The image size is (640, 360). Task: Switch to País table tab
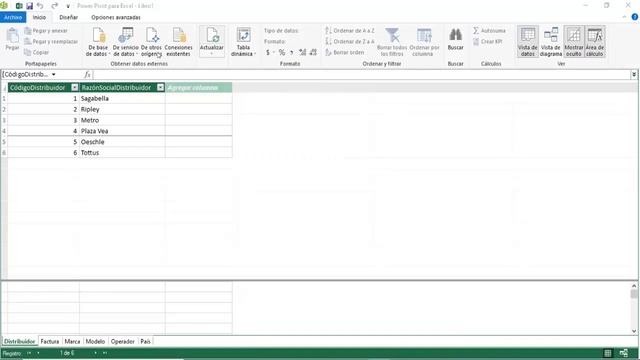(145, 341)
